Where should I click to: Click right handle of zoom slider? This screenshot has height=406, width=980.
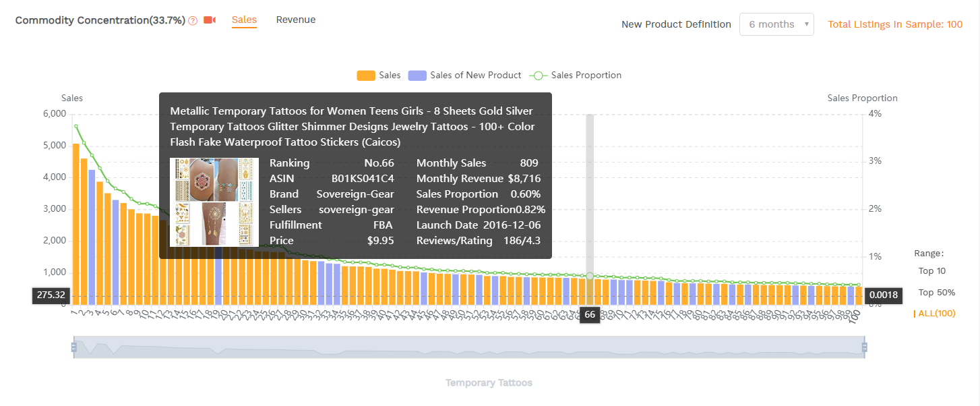(864, 347)
